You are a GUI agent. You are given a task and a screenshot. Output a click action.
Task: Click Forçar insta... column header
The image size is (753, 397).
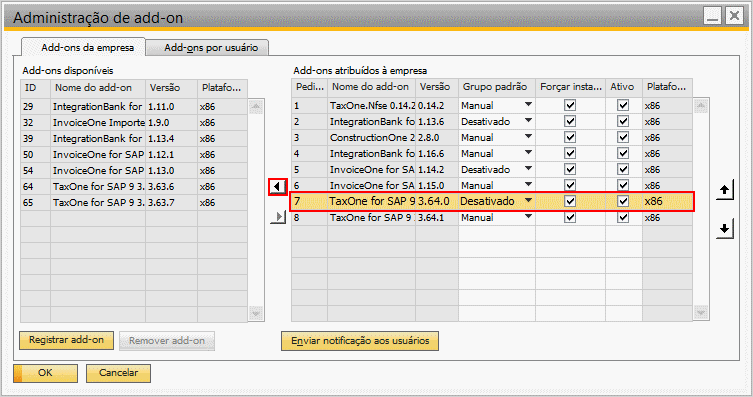570,87
